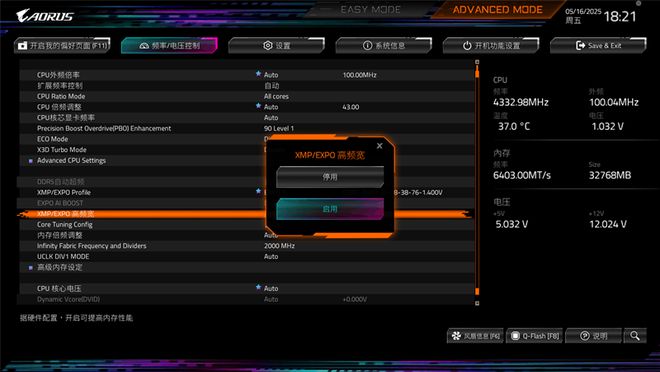Click star beside CPU 核心电压 Auto
The image size is (660, 372).
point(258,287)
